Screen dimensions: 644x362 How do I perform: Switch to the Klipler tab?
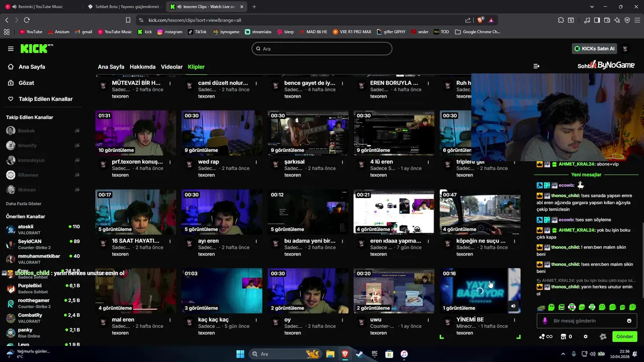(196, 67)
